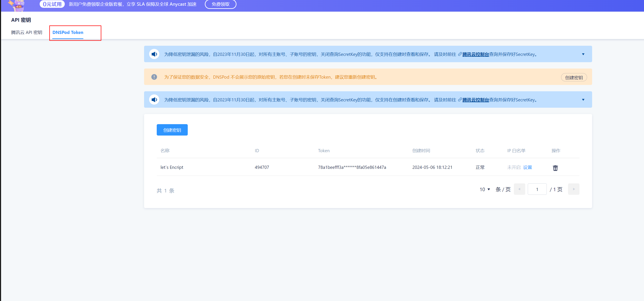Open 腾讯云控制台 link in first notice

pos(475,54)
